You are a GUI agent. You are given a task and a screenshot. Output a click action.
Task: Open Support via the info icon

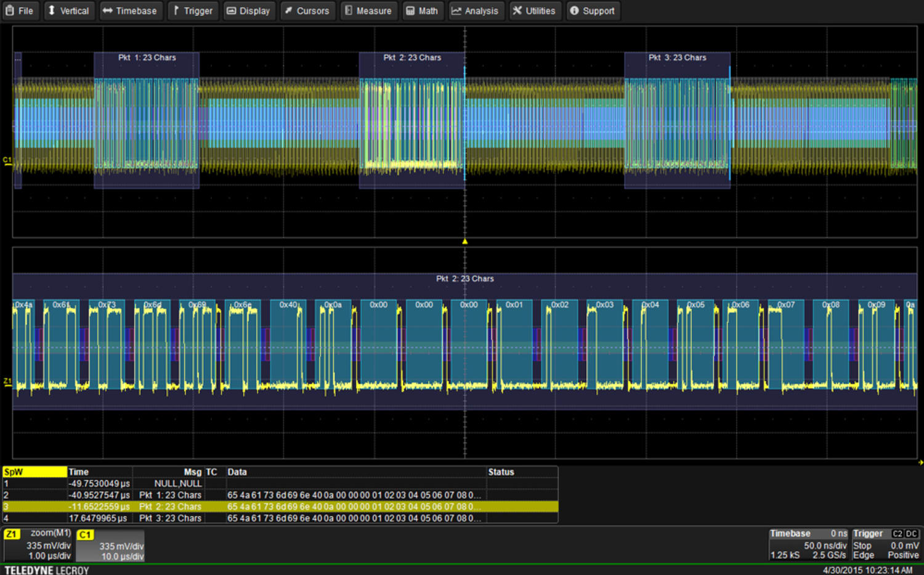[x=573, y=10]
